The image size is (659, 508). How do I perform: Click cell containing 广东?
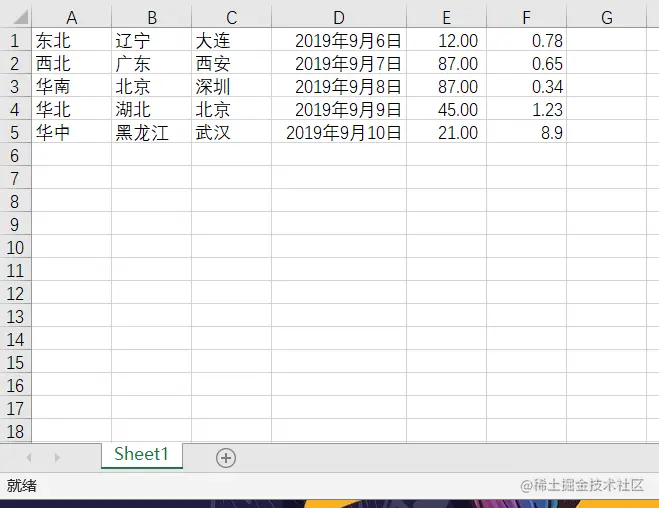tap(152, 63)
